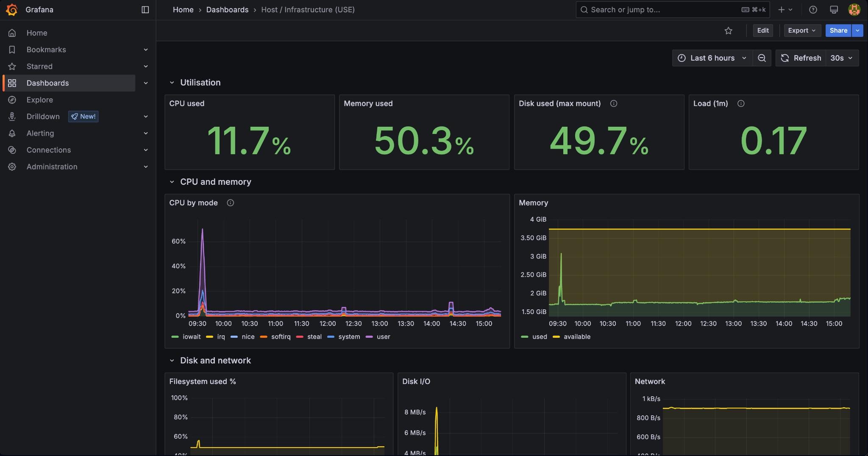Image resolution: width=868 pixels, height=456 pixels.
Task: Open the 30s refresh interval dropdown
Action: 841,58
